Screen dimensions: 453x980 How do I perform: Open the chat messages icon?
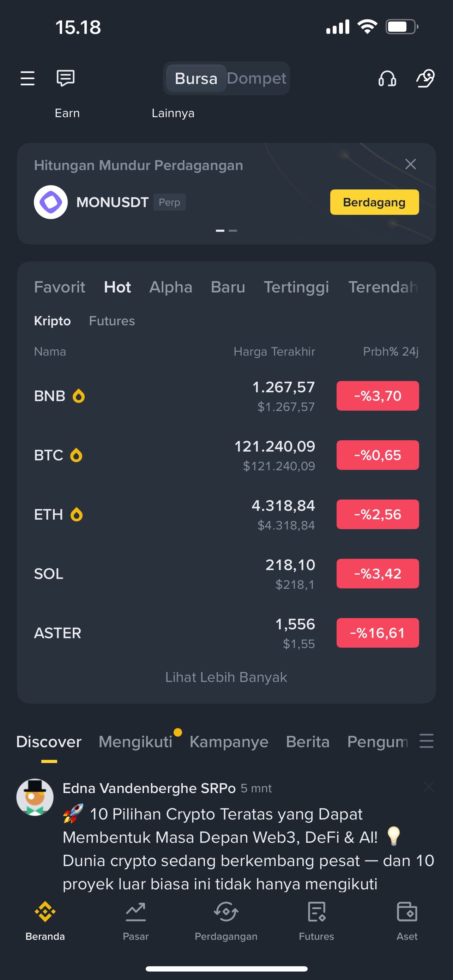65,78
